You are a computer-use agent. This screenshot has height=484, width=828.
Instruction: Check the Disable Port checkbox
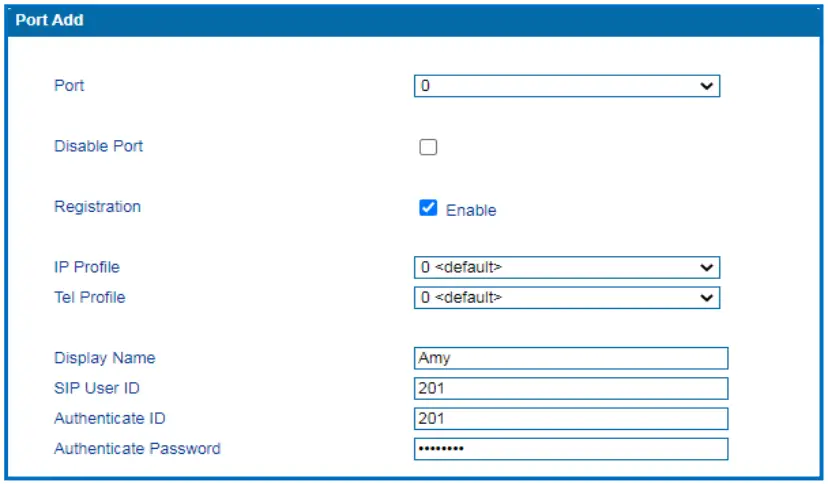coord(428,148)
